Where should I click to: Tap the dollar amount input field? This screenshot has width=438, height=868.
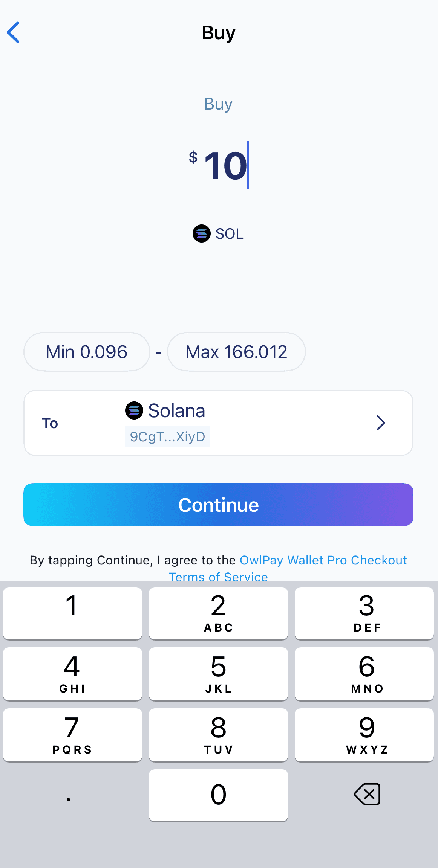pos(225,166)
